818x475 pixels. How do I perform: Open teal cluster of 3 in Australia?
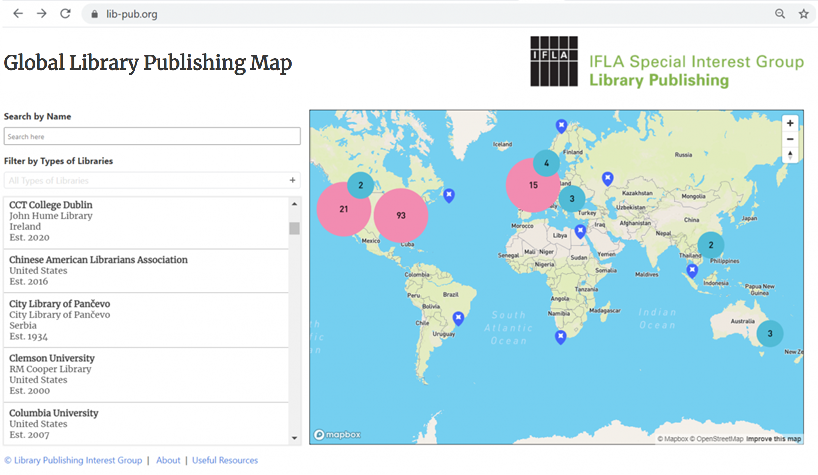769,334
